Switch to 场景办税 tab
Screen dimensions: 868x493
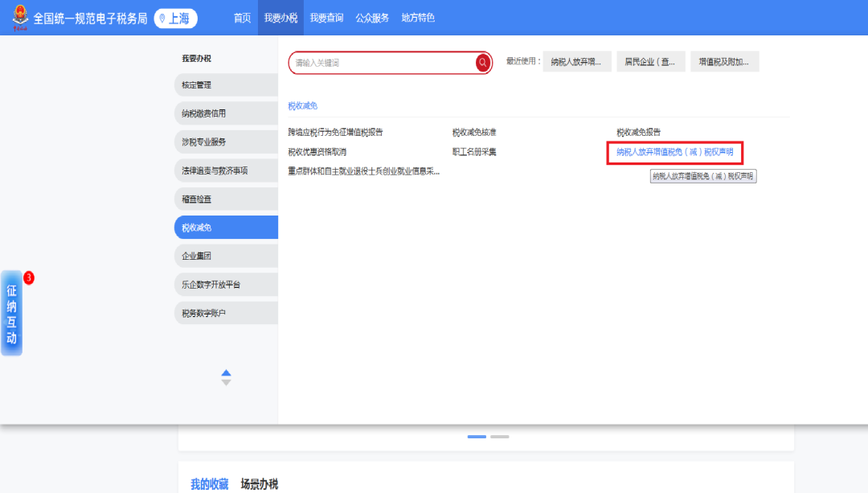click(x=259, y=484)
